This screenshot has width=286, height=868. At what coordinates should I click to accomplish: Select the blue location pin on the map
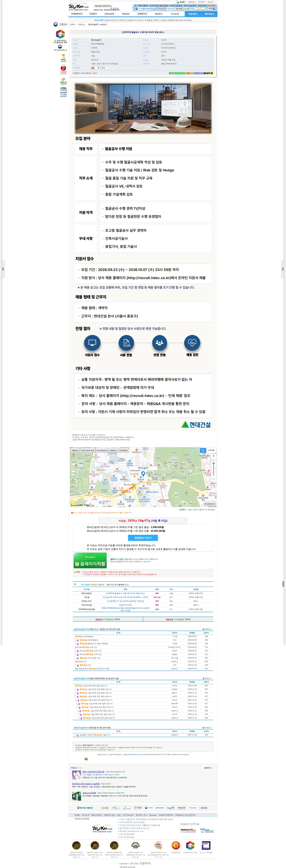coord(143,474)
